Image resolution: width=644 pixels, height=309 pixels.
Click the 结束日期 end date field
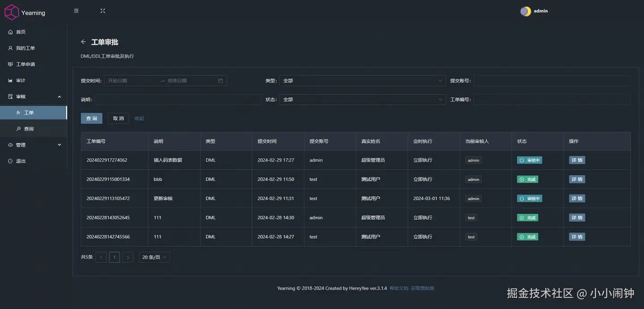pos(191,81)
